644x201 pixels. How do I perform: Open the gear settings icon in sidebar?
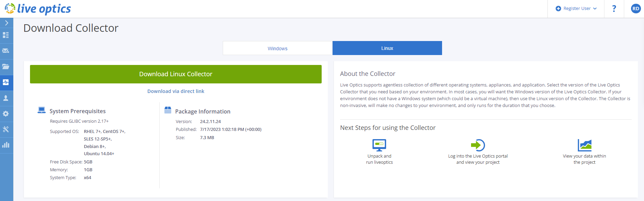tap(6, 114)
